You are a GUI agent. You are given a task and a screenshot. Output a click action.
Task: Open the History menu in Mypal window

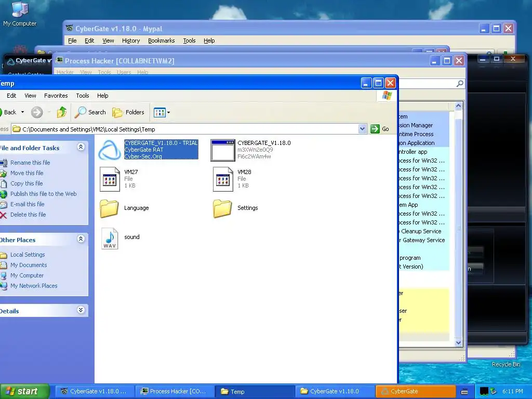[131, 41]
